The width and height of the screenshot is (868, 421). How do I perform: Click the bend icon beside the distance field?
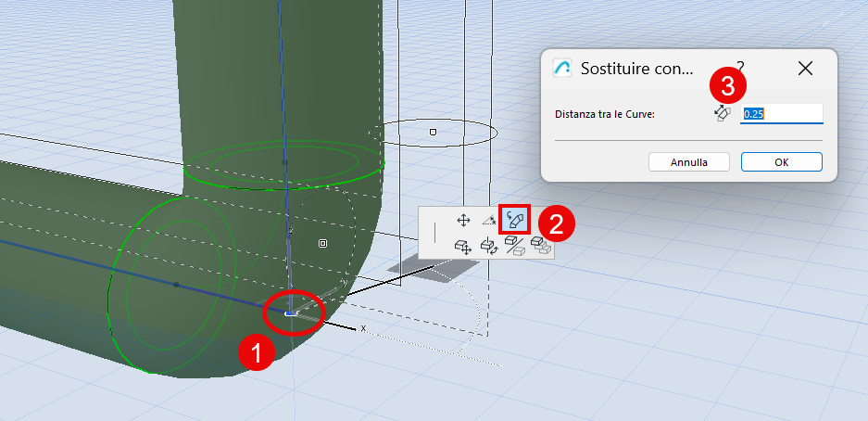pyautogui.click(x=723, y=113)
